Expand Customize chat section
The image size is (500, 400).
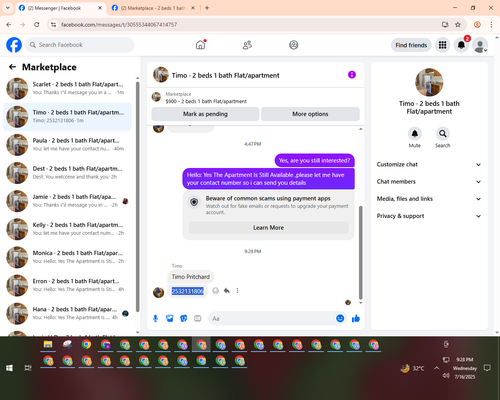pyautogui.click(x=429, y=164)
